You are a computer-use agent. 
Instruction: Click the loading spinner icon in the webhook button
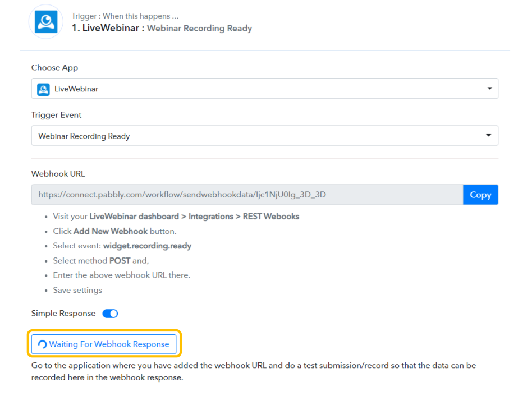pyautogui.click(x=42, y=344)
